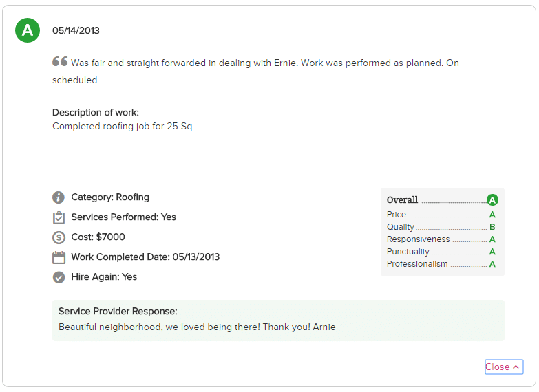The width and height of the screenshot is (539, 392).
Task: Click the Overall green A circle badge
Action: point(492,199)
